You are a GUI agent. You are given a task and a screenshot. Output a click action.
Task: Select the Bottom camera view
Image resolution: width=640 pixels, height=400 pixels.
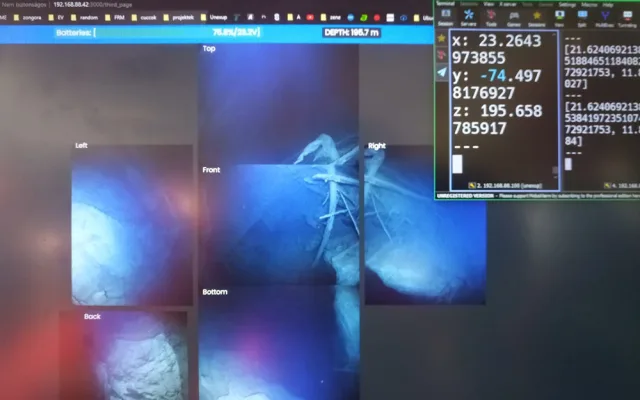point(279,343)
